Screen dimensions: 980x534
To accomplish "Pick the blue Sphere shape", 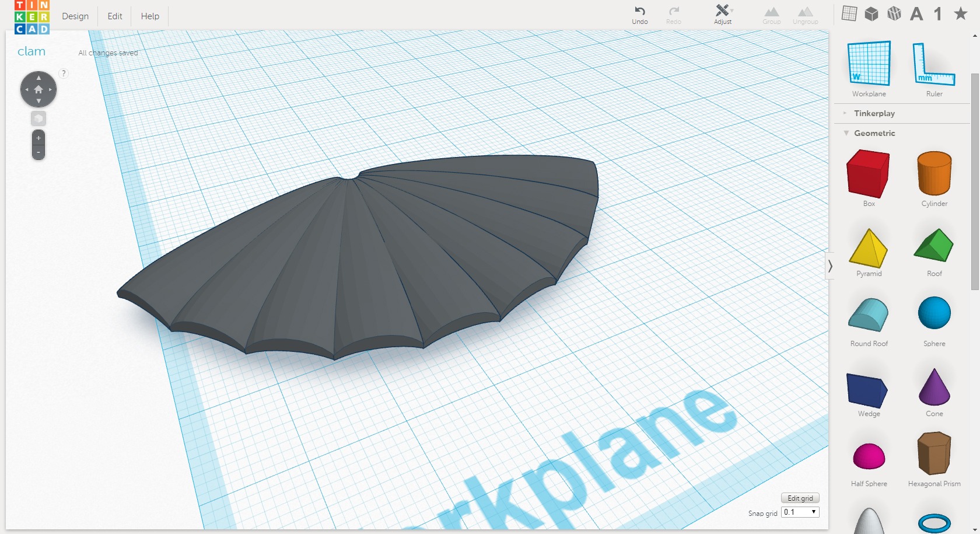I will coord(935,313).
